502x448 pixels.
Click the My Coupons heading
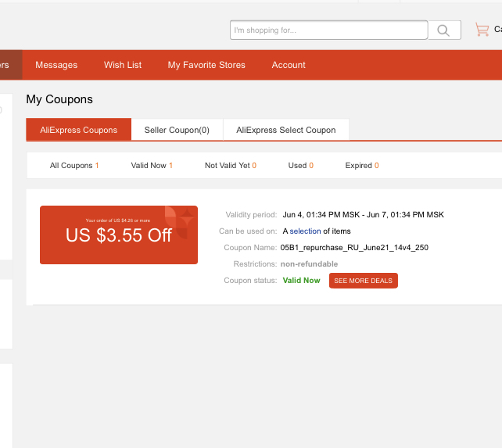pyautogui.click(x=59, y=99)
